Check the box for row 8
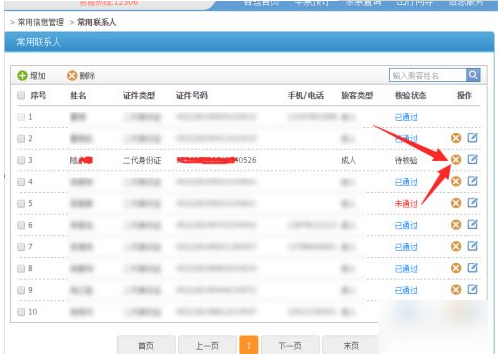The width and height of the screenshot is (498, 363). coord(21,269)
